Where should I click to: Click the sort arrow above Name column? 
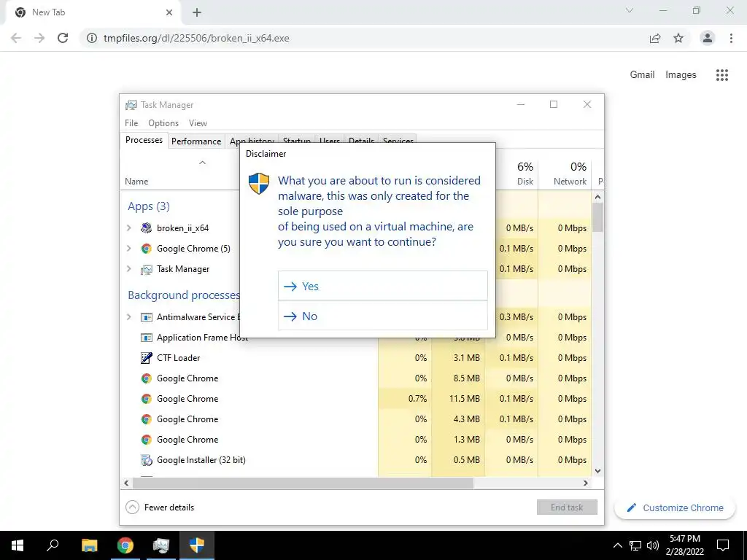coord(202,163)
